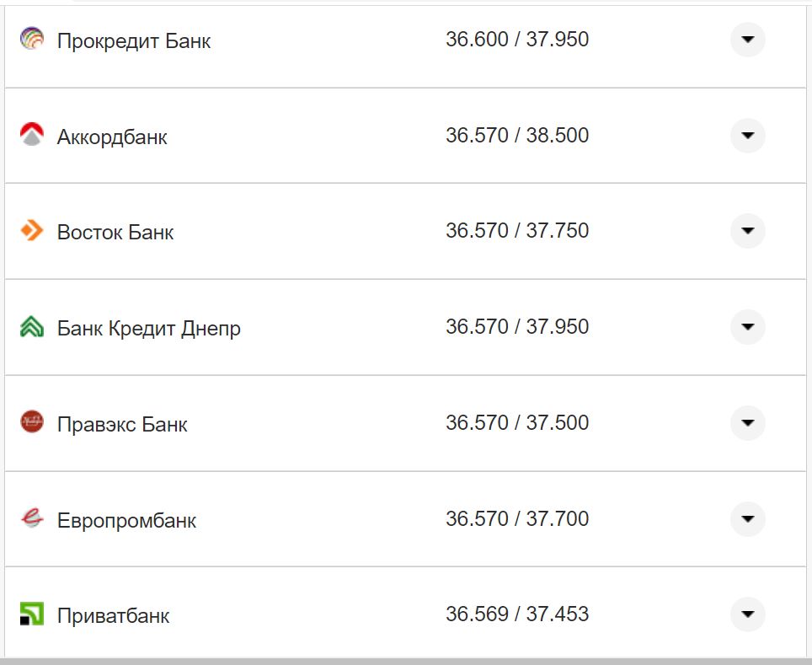
Task: Expand the Европромбанк dropdown
Action: pyautogui.click(x=747, y=519)
